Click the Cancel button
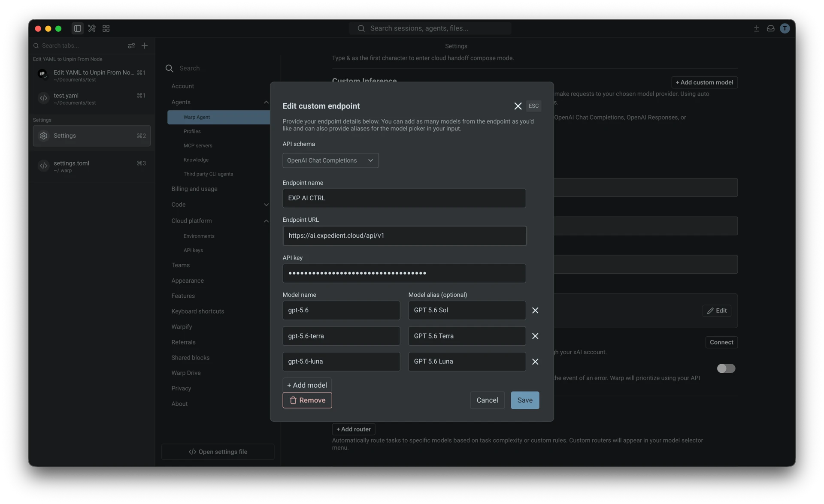The width and height of the screenshot is (824, 504). pyautogui.click(x=487, y=400)
